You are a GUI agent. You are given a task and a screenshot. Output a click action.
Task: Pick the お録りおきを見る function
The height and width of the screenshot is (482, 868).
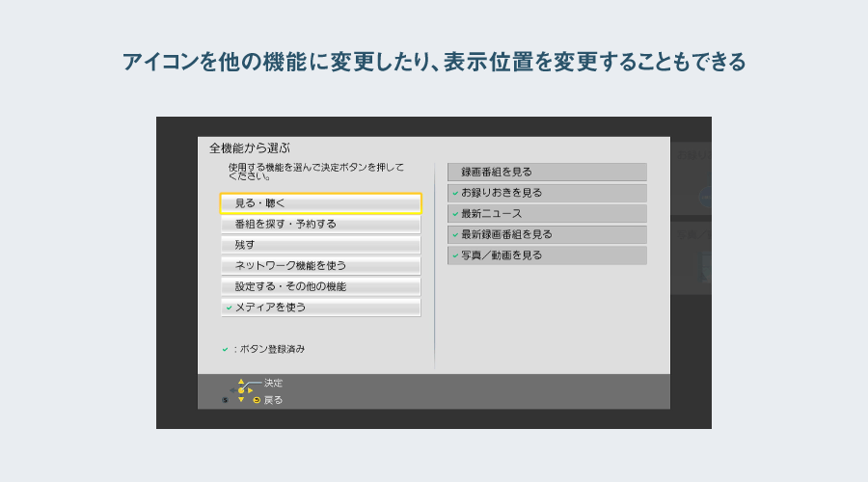coord(547,193)
